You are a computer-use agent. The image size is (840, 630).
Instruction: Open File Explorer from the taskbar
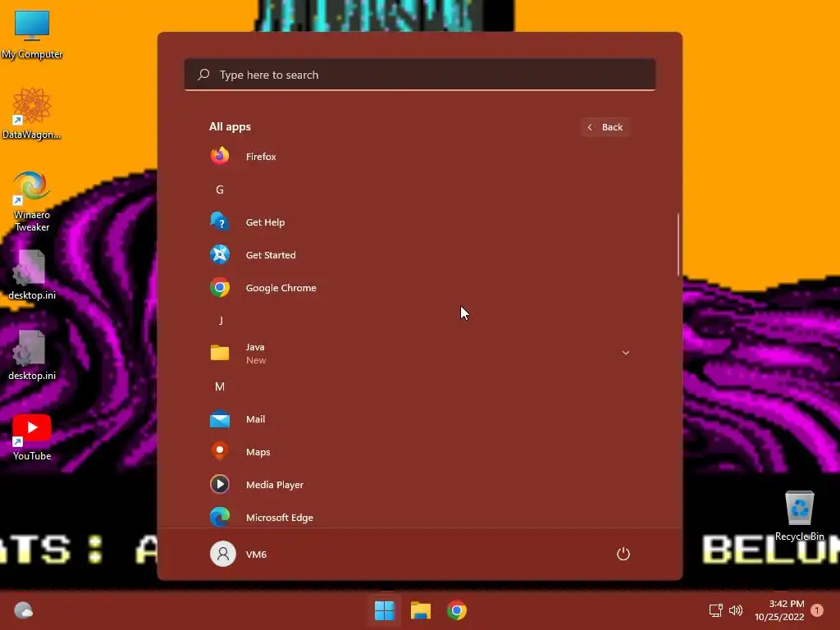[421, 610]
